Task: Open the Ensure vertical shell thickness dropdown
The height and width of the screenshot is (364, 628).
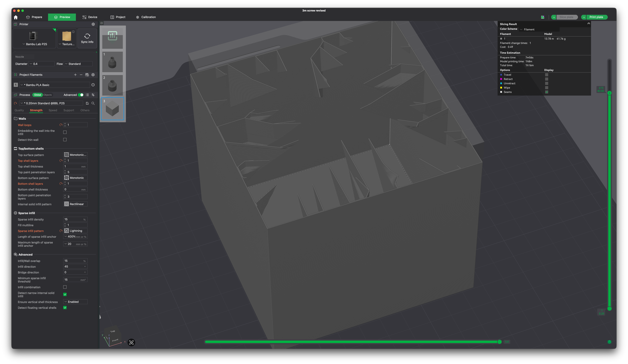Action: click(75, 302)
